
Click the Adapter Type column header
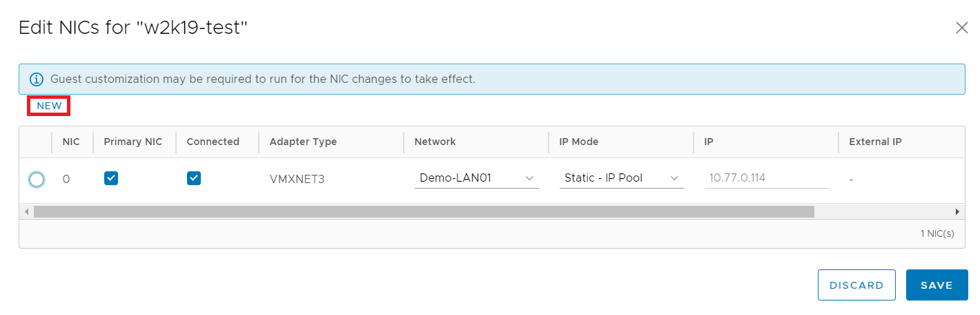coord(303,142)
